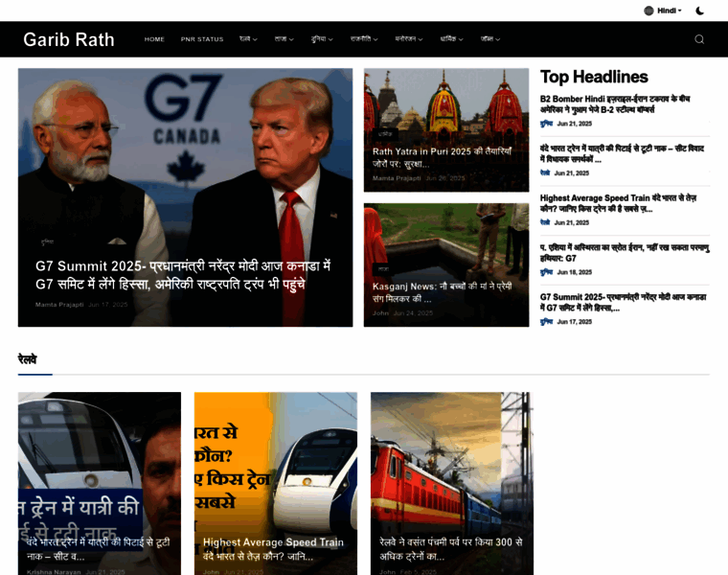Image resolution: width=728 pixels, height=575 pixels.
Task: Open Highest Average Speed Train top headline
Action: click(x=619, y=203)
